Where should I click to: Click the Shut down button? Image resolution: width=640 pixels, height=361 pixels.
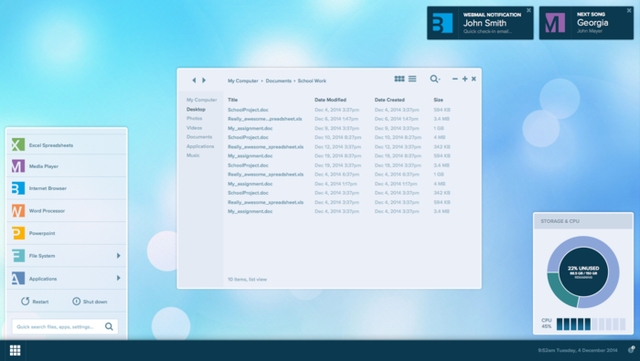point(90,301)
